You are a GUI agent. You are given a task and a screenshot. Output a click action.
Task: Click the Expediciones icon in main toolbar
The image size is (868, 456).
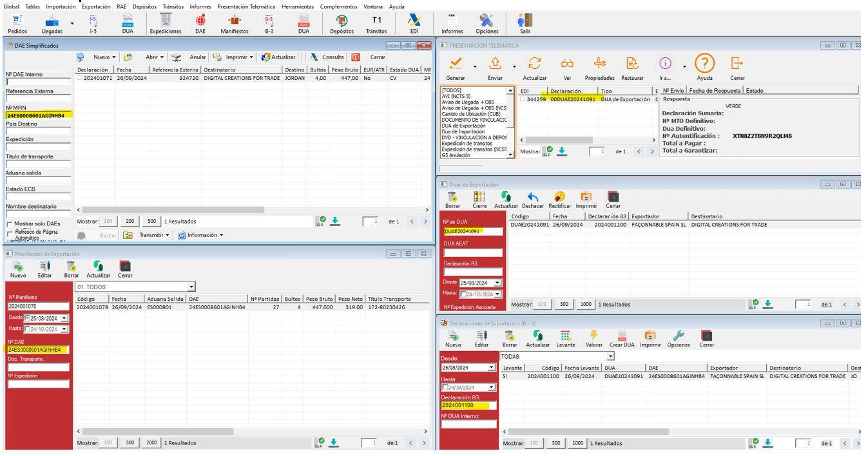coord(166,23)
